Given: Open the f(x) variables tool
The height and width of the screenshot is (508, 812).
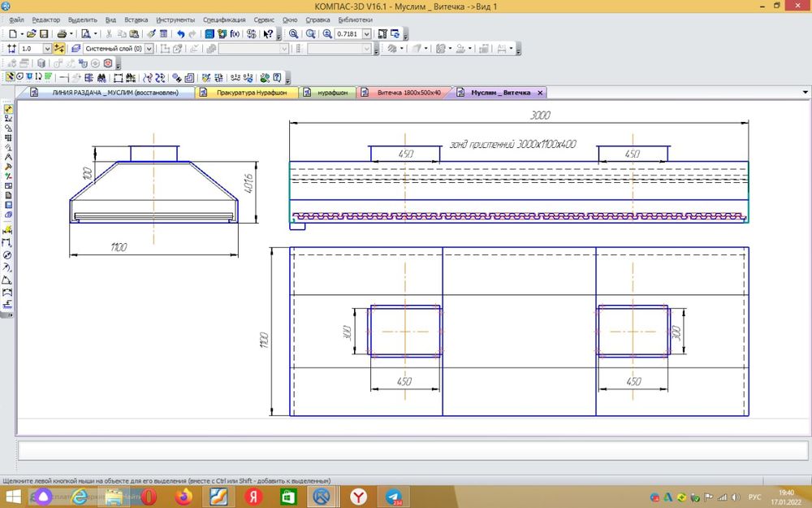Looking at the screenshot, I should (x=235, y=34).
